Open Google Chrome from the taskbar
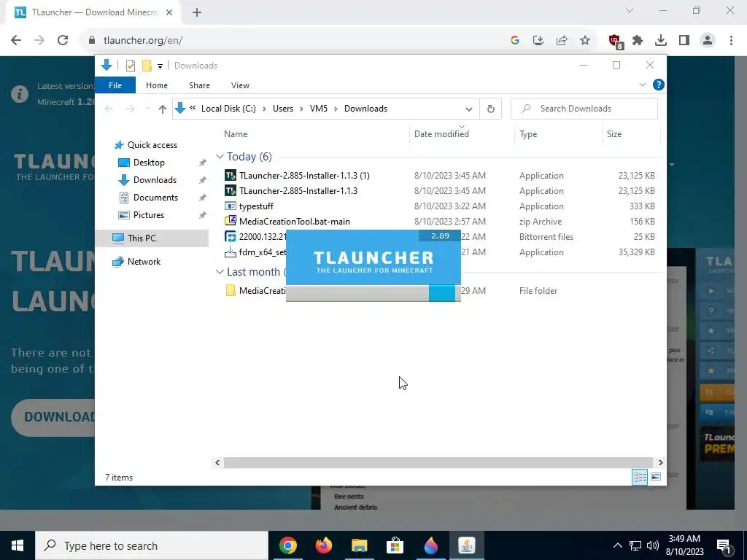The width and height of the screenshot is (747, 560). 287,545
